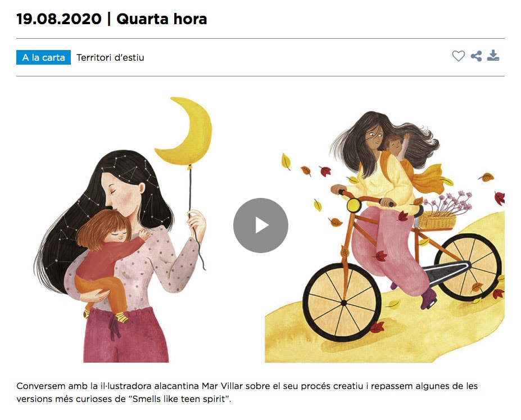Click the bicycle's rear wheel

tap(468, 267)
